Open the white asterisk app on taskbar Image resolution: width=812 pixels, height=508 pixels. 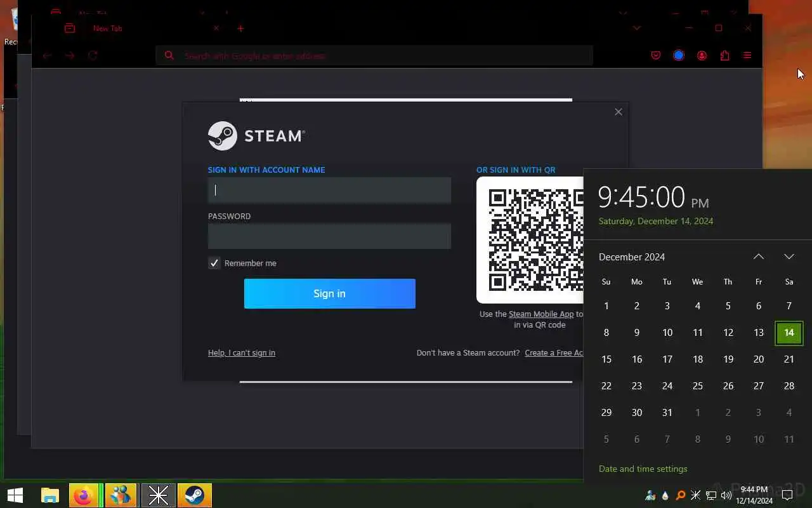point(158,495)
